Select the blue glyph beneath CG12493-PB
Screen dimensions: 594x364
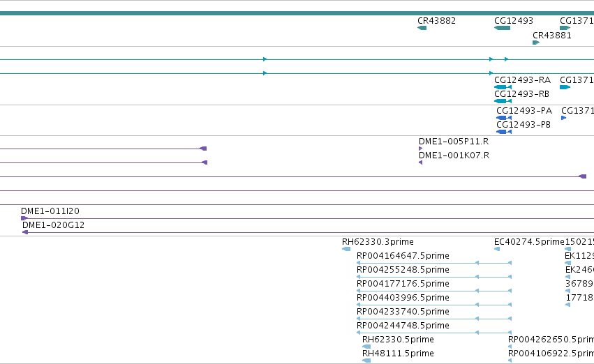point(504,132)
